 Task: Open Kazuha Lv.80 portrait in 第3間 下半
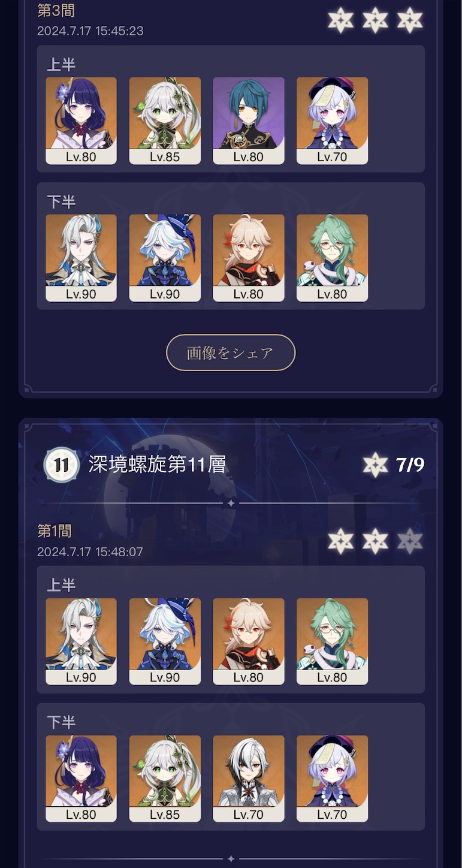pos(249,258)
